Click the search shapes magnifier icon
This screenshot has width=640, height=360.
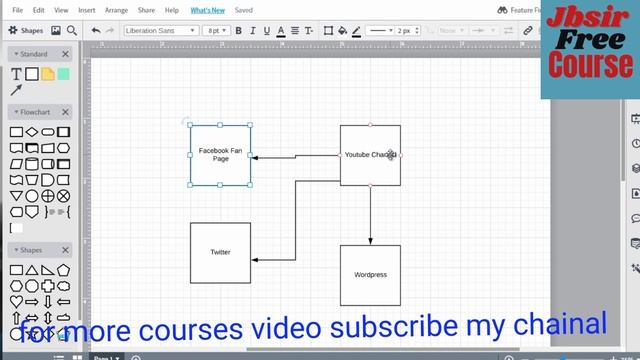coord(72,30)
